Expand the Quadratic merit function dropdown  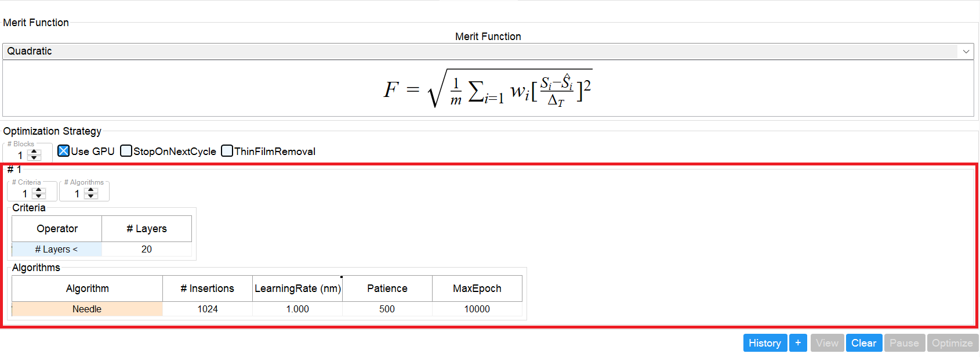point(966,51)
